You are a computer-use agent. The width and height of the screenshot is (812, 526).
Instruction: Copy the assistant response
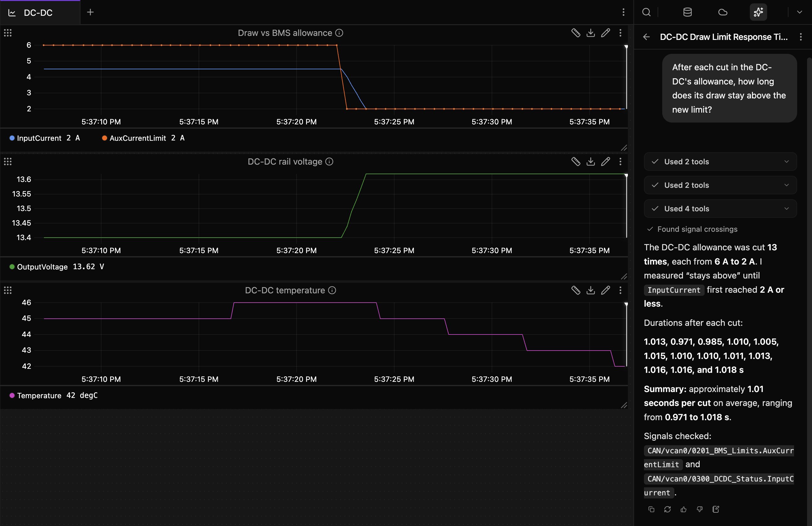click(651, 509)
